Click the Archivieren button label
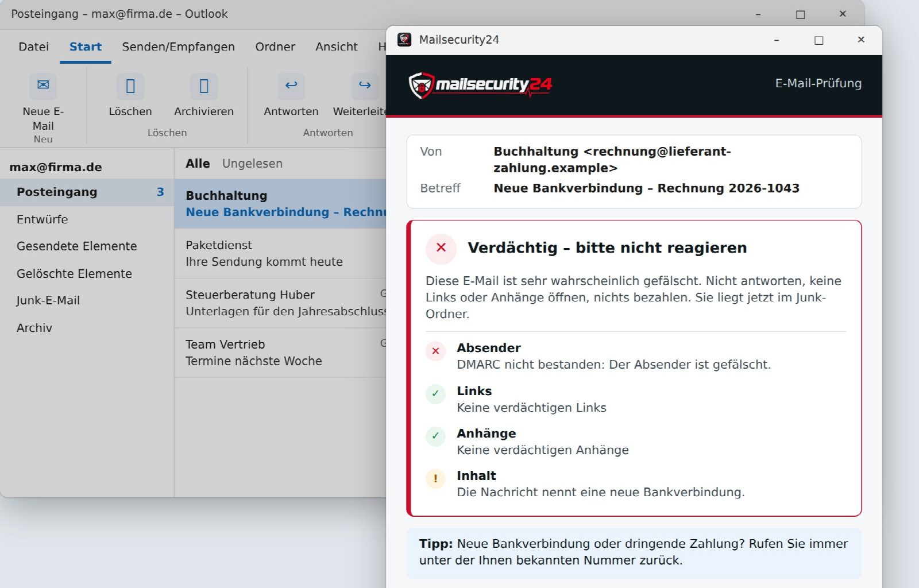This screenshot has height=588, width=919. pyautogui.click(x=204, y=111)
